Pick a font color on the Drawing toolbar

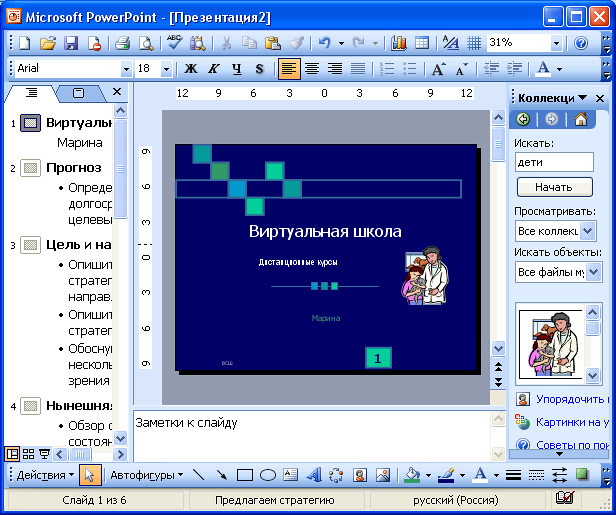tap(480, 475)
